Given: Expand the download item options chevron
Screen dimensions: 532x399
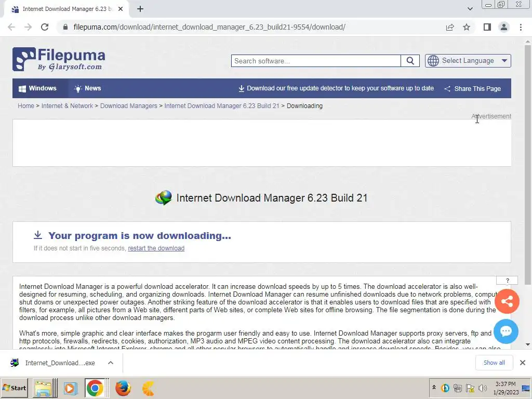Looking at the screenshot, I should point(111,363).
